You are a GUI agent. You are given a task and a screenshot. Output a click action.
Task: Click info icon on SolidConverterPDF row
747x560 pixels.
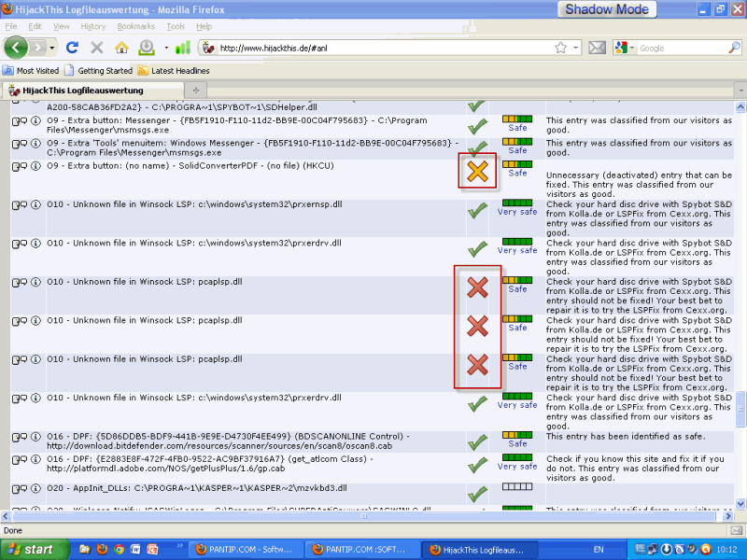35,166
